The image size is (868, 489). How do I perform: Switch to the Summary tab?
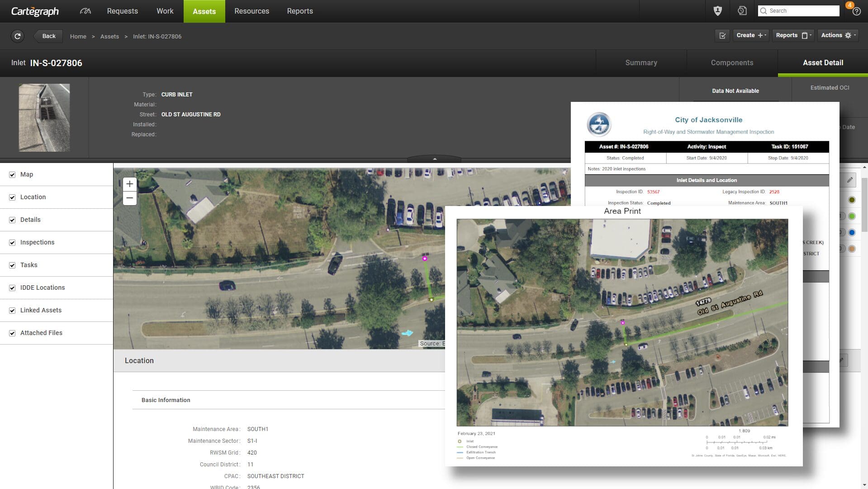pos(641,63)
